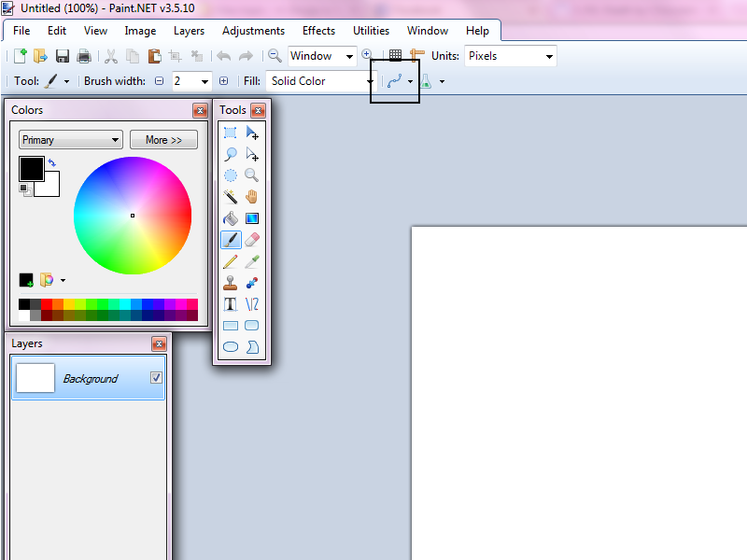The height and width of the screenshot is (560, 747).
Task: Click the primary black color swatch
Action: tap(32, 169)
